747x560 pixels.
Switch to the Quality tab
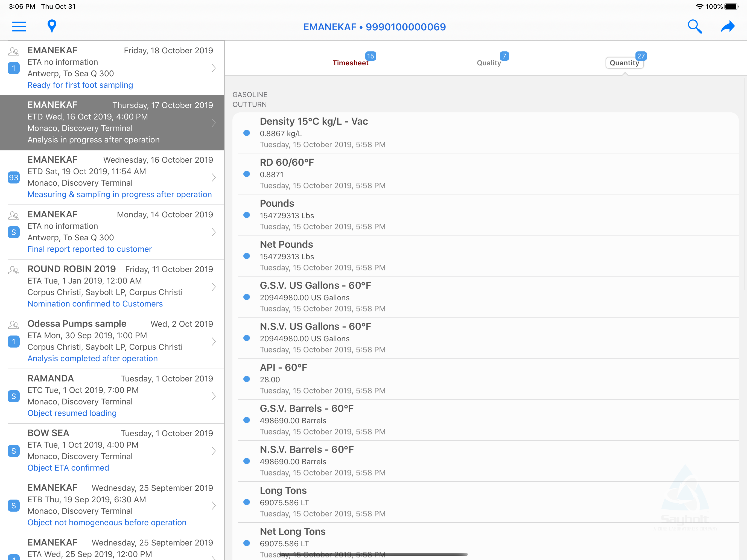(x=489, y=63)
